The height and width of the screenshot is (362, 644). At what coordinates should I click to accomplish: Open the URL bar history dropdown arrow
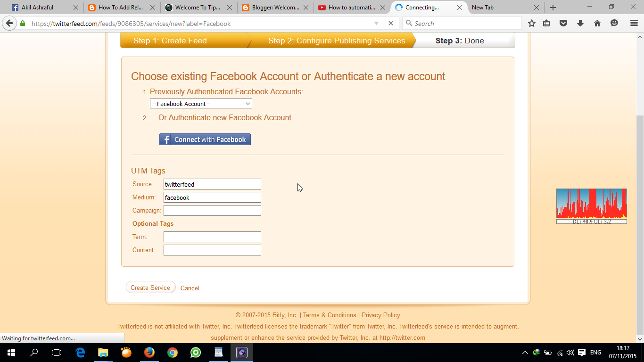(376, 23)
